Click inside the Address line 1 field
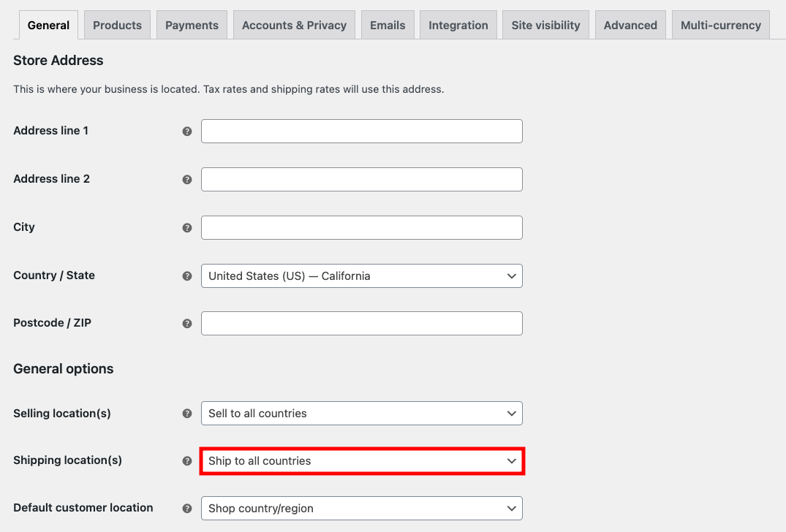The width and height of the screenshot is (786, 532). click(x=361, y=131)
